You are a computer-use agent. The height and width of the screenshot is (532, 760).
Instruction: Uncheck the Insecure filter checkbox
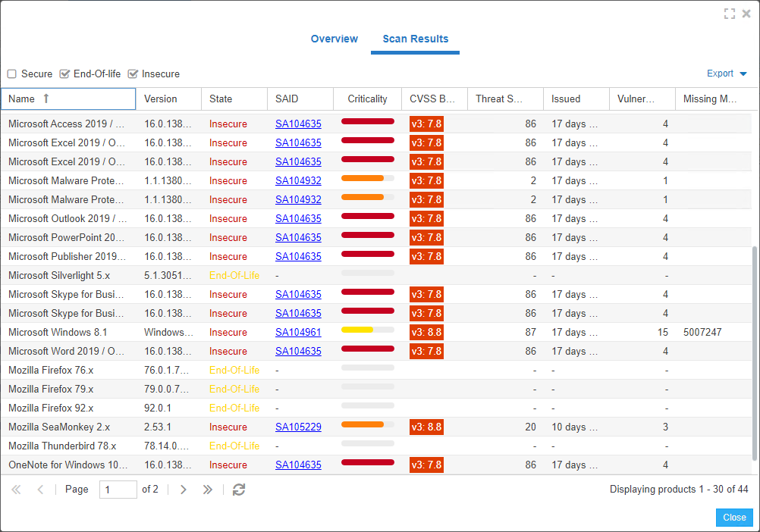pos(133,74)
